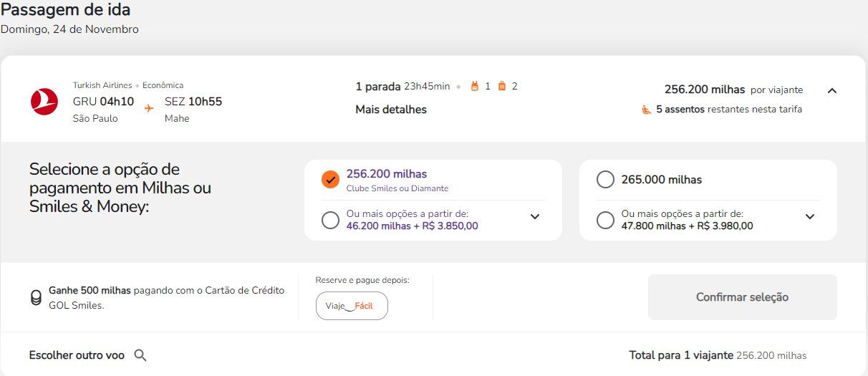Click the checked suitcase baggage icon
The image size is (868, 376).
[501, 87]
